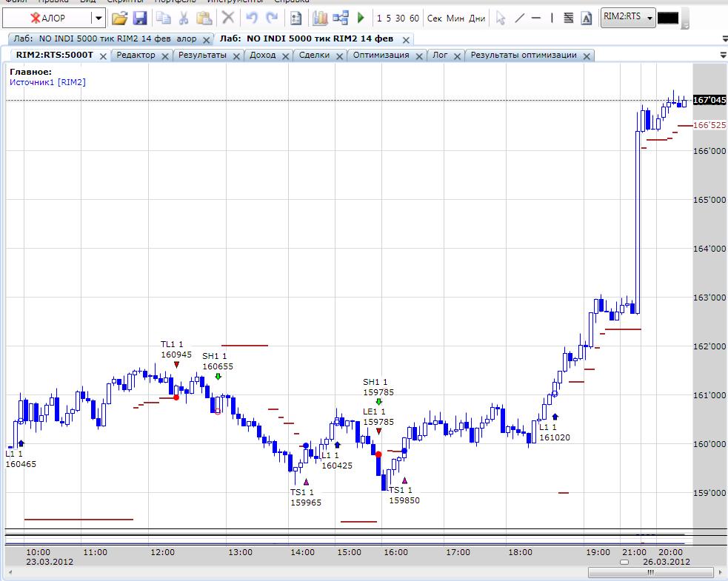Choose the Сек time unit
728x581 pixels.
[x=435, y=19]
